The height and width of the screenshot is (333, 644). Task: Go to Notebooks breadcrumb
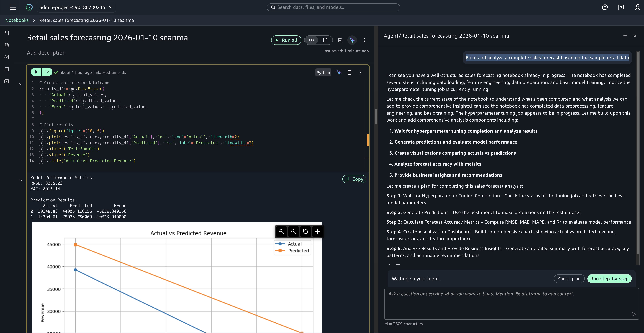click(17, 20)
